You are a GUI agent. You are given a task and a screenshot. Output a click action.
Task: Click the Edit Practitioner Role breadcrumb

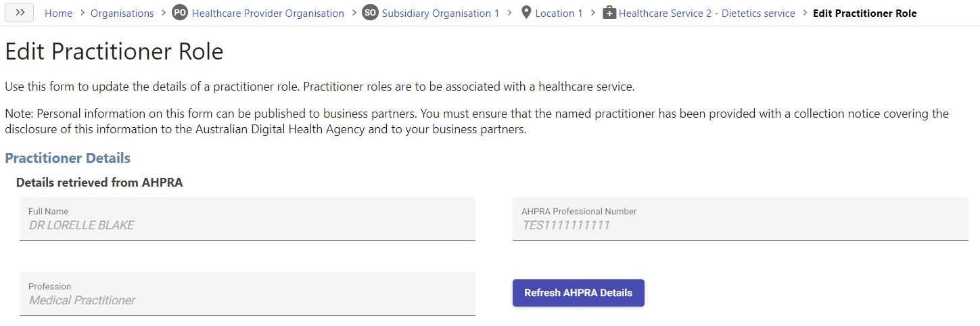[x=865, y=14]
